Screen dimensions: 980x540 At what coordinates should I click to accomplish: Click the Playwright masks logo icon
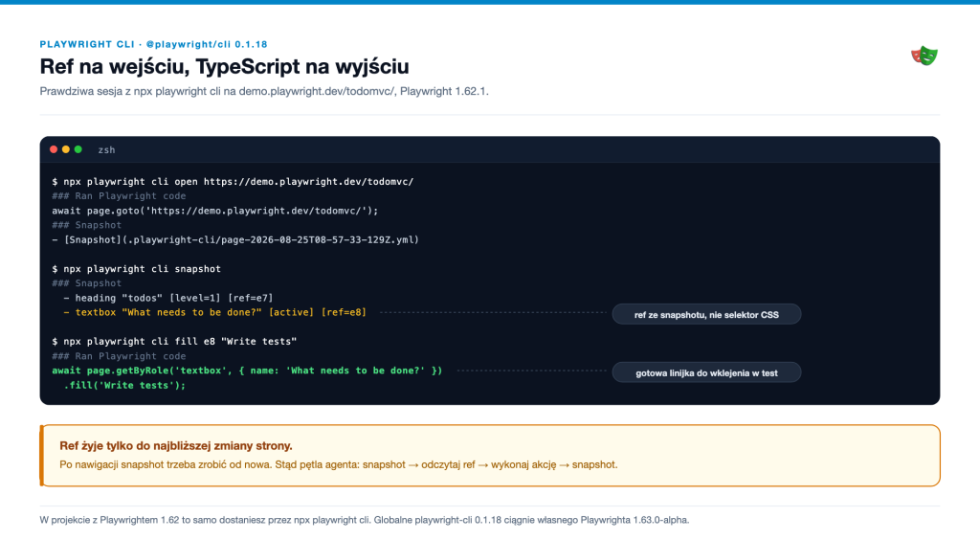pyautogui.click(x=924, y=56)
